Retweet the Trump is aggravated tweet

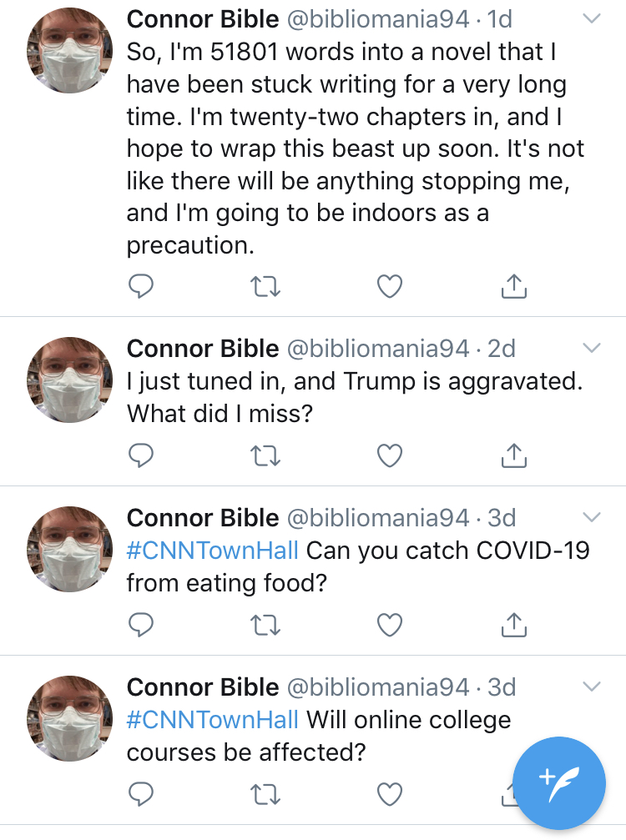click(x=265, y=456)
